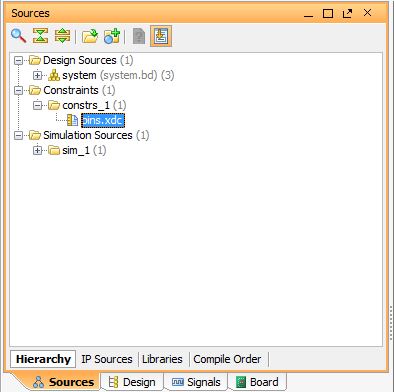The width and height of the screenshot is (394, 392).
Task: Select the constrs_1 (1) constraint set
Action: 94,105
